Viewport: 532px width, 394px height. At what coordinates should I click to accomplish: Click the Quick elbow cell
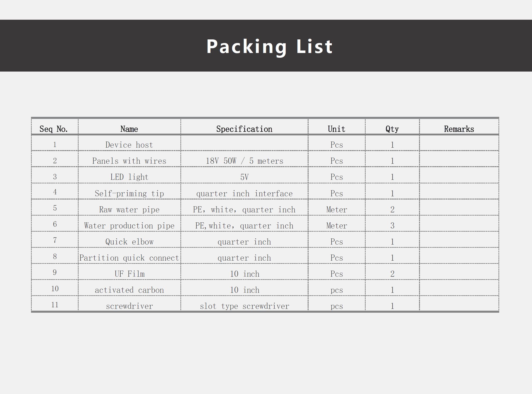pyautogui.click(x=129, y=242)
